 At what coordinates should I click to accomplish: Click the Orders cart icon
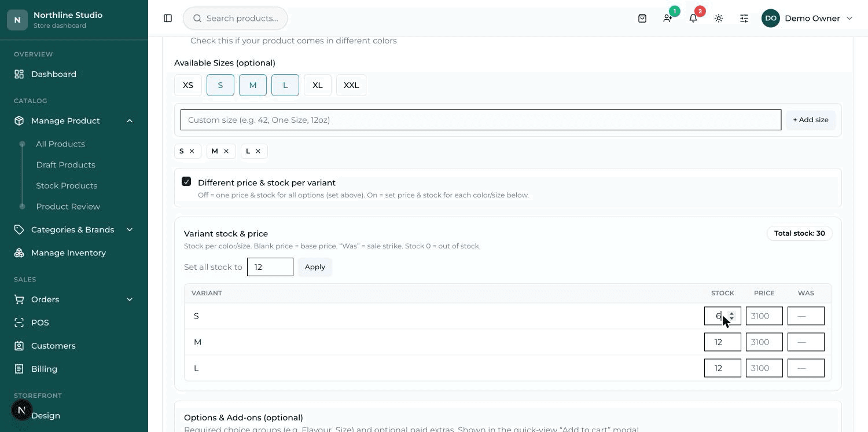pyautogui.click(x=19, y=299)
